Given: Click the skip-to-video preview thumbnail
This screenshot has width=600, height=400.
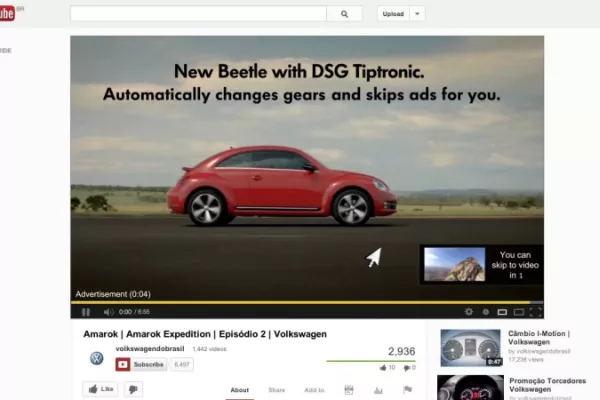Looking at the screenshot, I should [454, 264].
